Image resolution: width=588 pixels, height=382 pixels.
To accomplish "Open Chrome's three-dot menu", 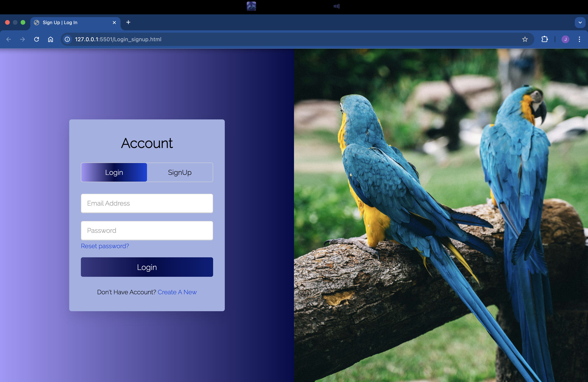I will tap(579, 39).
